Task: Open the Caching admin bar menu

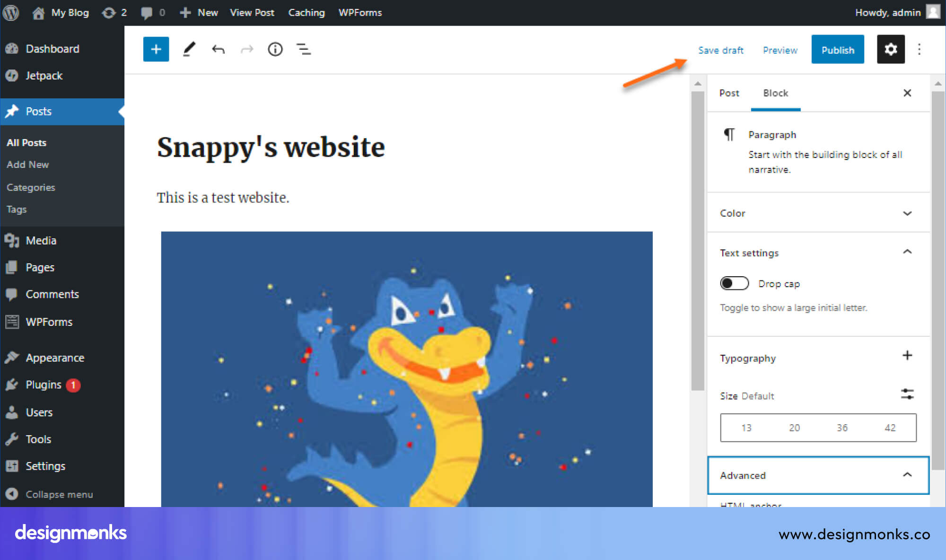Action: (307, 12)
